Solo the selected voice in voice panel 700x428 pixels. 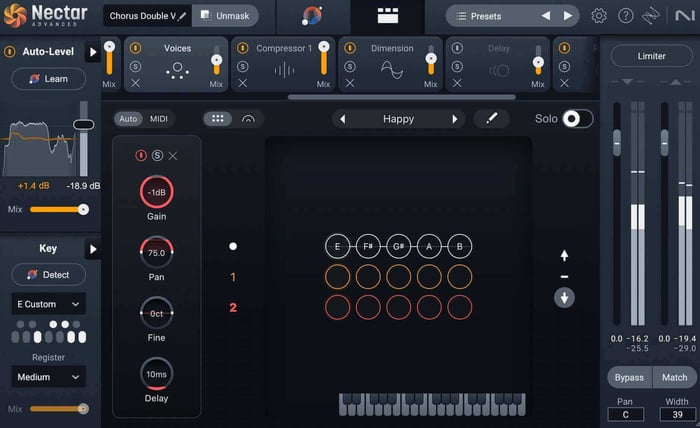point(157,155)
